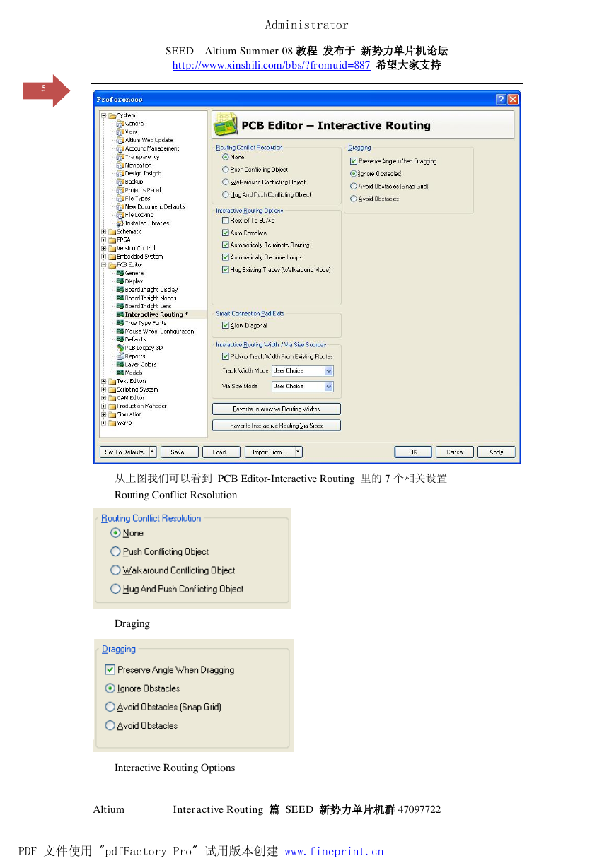
Task: Click the Projects Panel tree icon
Action: point(120,190)
